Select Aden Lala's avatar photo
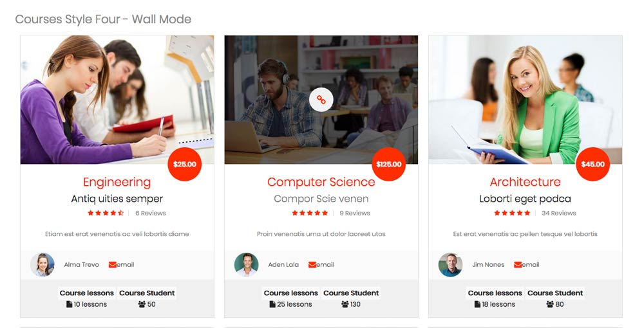The width and height of the screenshot is (644, 328). pyautogui.click(x=247, y=264)
